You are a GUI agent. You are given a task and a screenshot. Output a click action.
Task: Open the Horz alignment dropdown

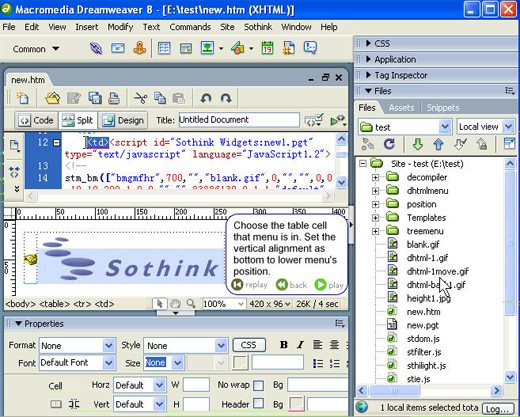tap(159, 386)
